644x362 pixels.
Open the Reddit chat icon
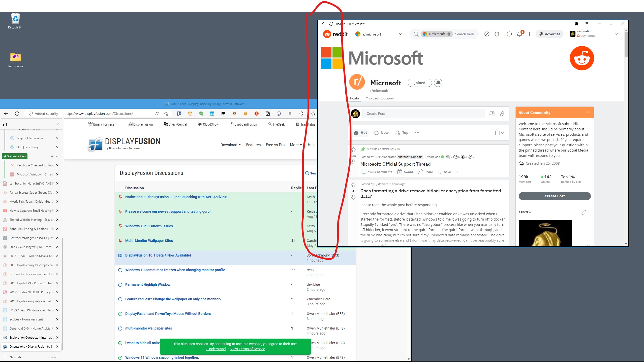[509, 34]
